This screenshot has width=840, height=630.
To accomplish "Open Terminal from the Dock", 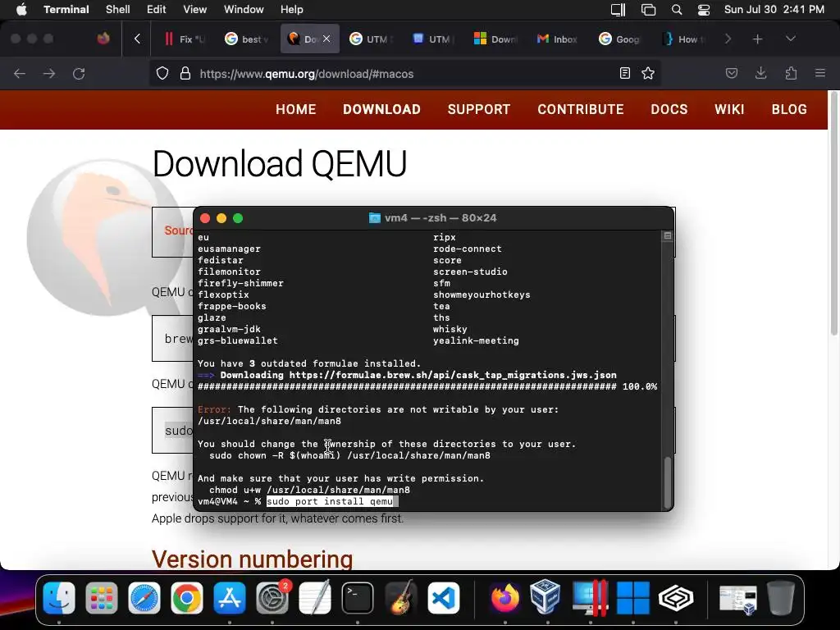I will (358, 598).
